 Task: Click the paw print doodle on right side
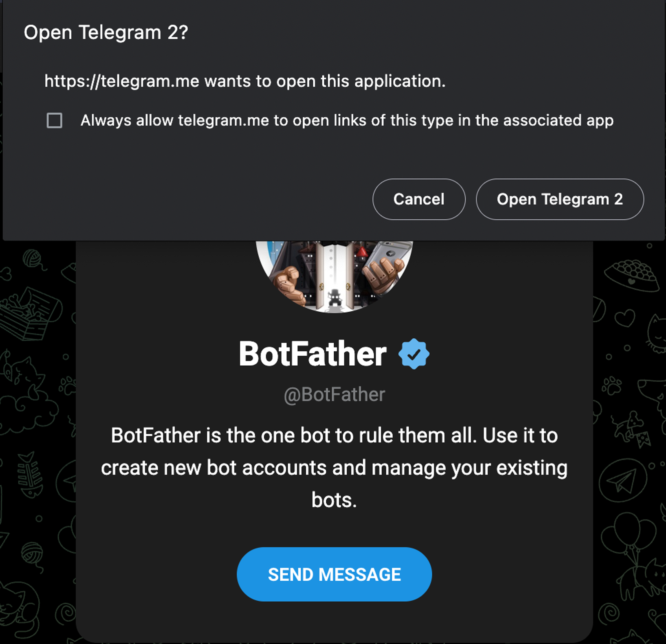(612, 386)
